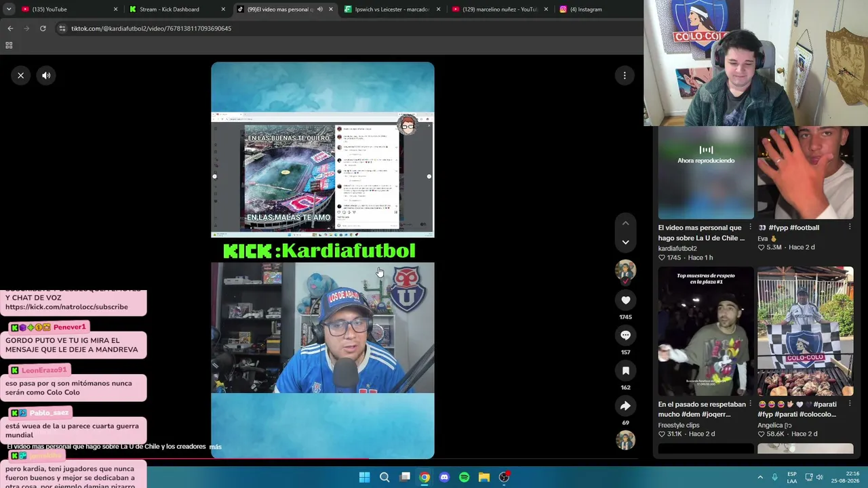Switch to the (4) Instagram tab
Image resolution: width=868 pixels, height=488 pixels.
pyautogui.click(x=586, y=9)
